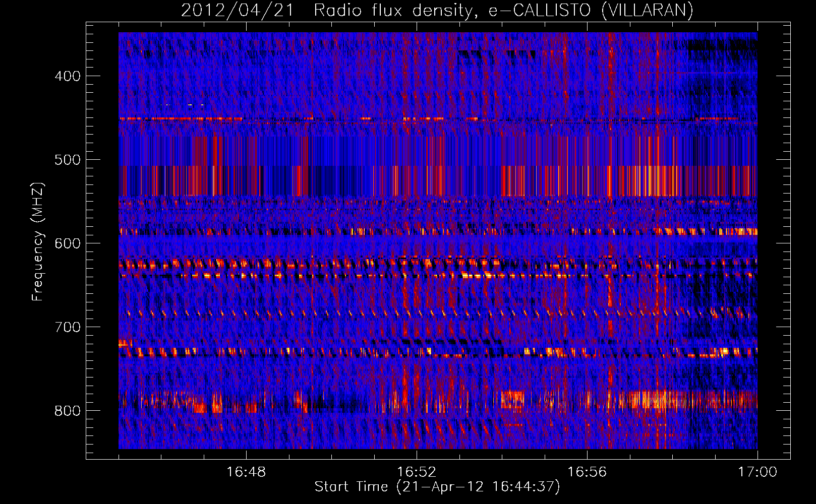
Task: Click the 400 frequency tick label
Action: [x=68, y=76]
